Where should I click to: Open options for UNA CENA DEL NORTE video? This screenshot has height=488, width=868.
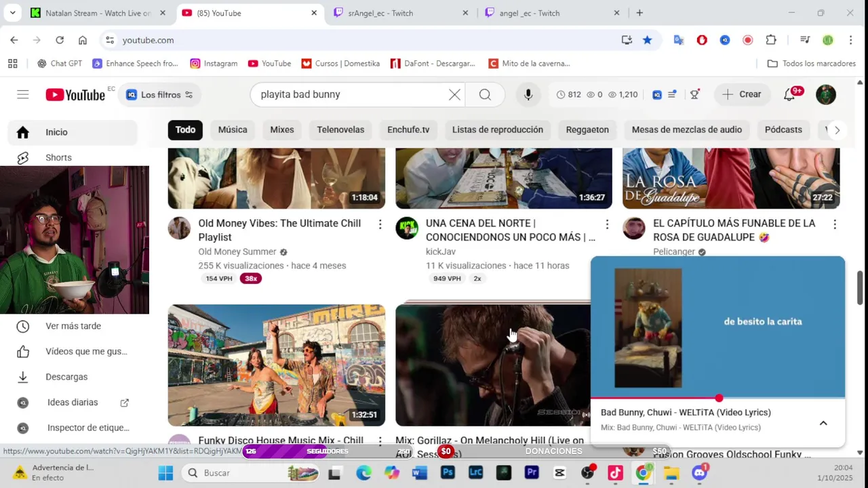coord(607,224)
